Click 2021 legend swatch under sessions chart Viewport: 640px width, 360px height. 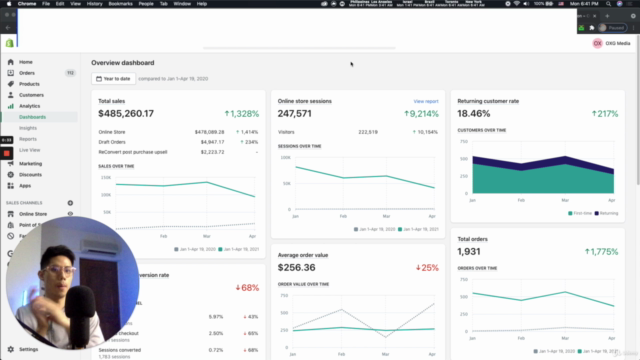tap(400, 229)
